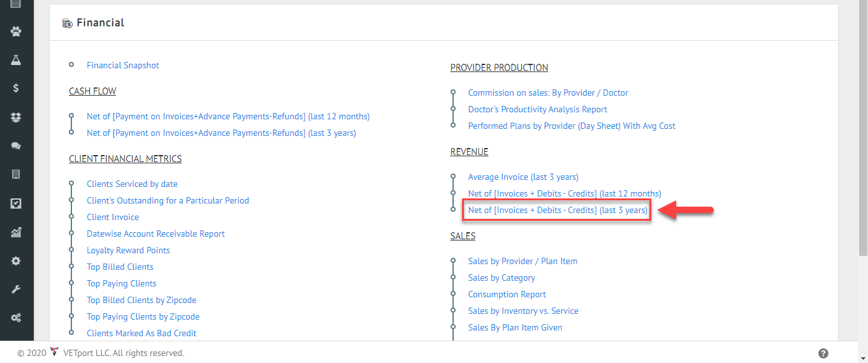The height and width of the screenshot is (363, 868).
Task: Click the CLIENT FINANCIAL METRICS heading
Action: (x=126, y=159)
